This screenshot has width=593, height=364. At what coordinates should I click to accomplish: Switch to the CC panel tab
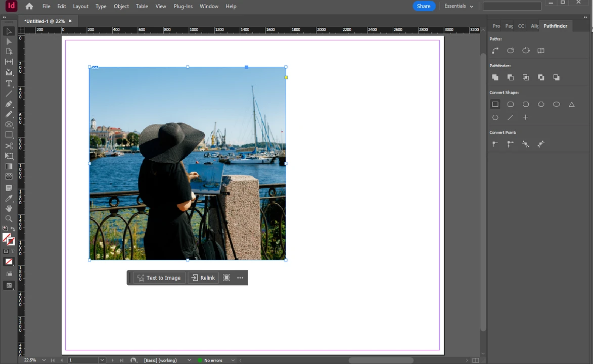coord(521,26)
